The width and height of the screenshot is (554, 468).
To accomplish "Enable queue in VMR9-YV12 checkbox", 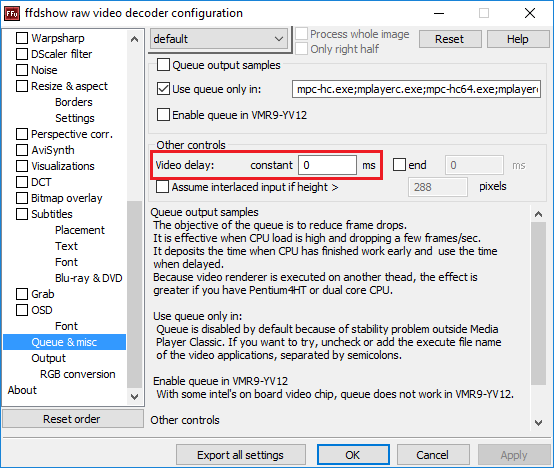I will coord(163,115).
